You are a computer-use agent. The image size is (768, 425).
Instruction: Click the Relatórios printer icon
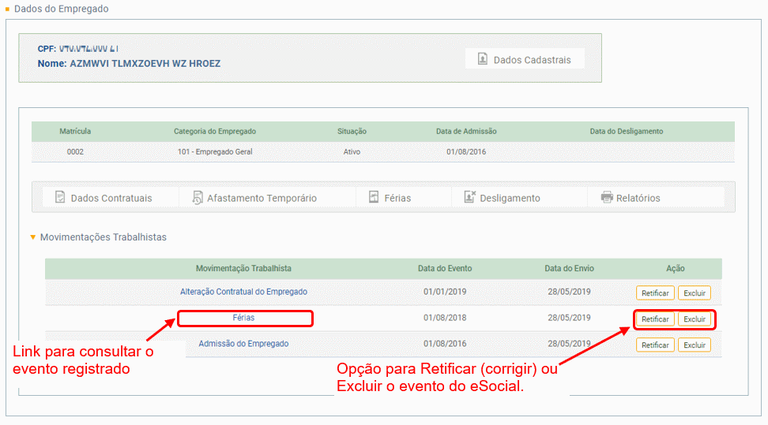pos(606,198)
